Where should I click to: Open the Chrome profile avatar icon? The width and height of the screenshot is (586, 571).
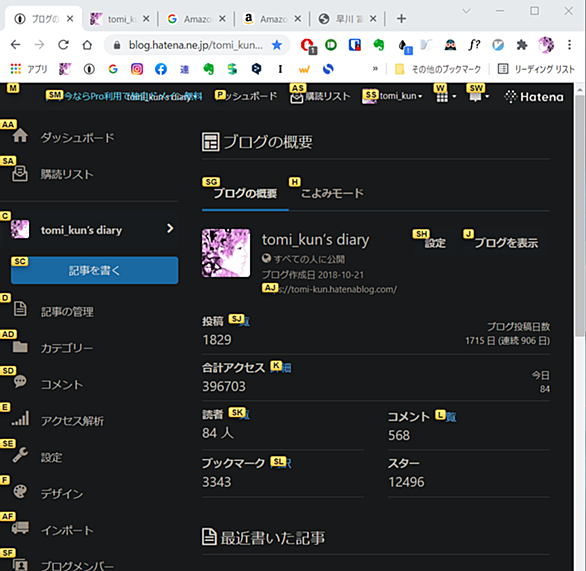pyautogui.click(x=546, y=45)
